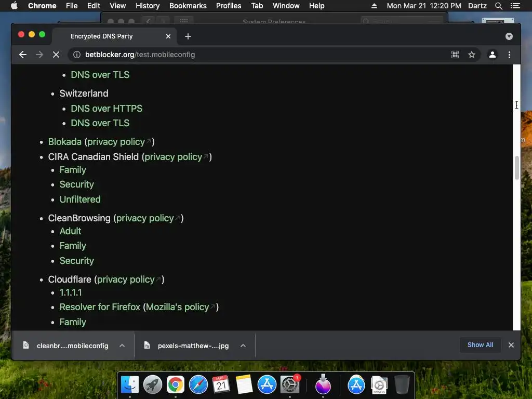The image size is (532, 399).
Task: Open Safari compass icon in Dock
Action: pyautogui.click(x=198, y=385)
